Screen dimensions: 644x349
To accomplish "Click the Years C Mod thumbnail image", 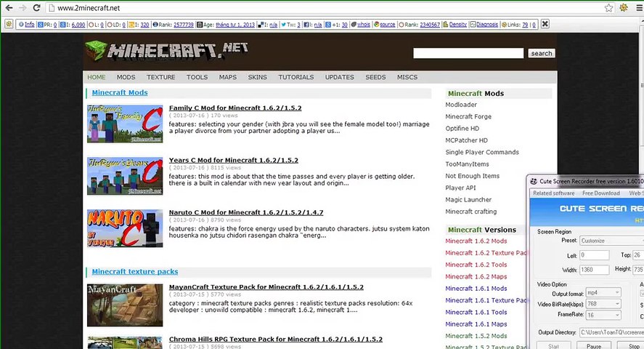I will 125,176.
